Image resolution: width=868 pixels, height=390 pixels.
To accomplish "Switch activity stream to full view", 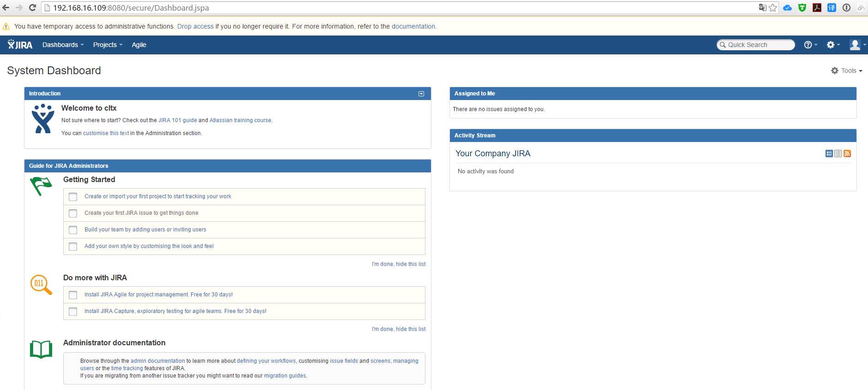I will 829,154.
